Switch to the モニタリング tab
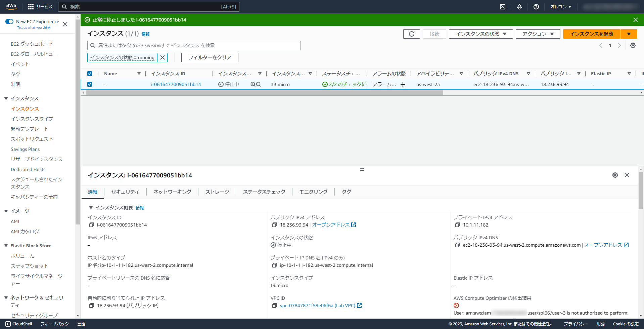This screenshot has width=644, height=329. point(313,192)
